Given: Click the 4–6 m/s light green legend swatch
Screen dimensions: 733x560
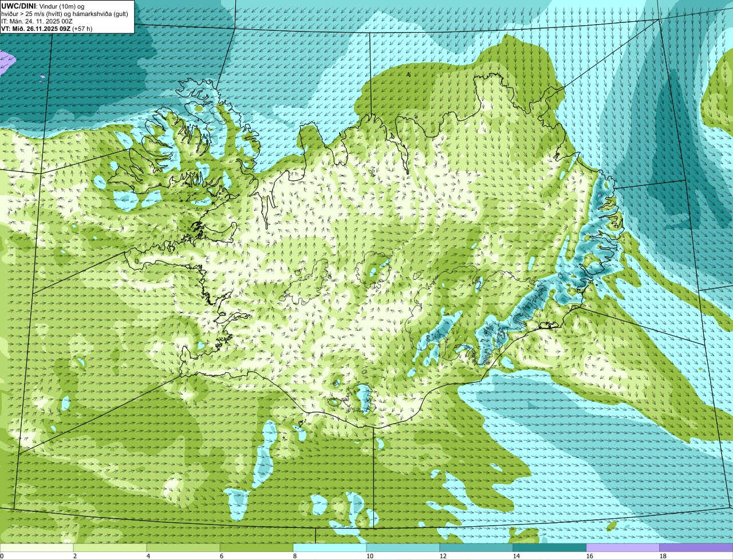Looking at the screenshot, I should (x=183, y=547).
